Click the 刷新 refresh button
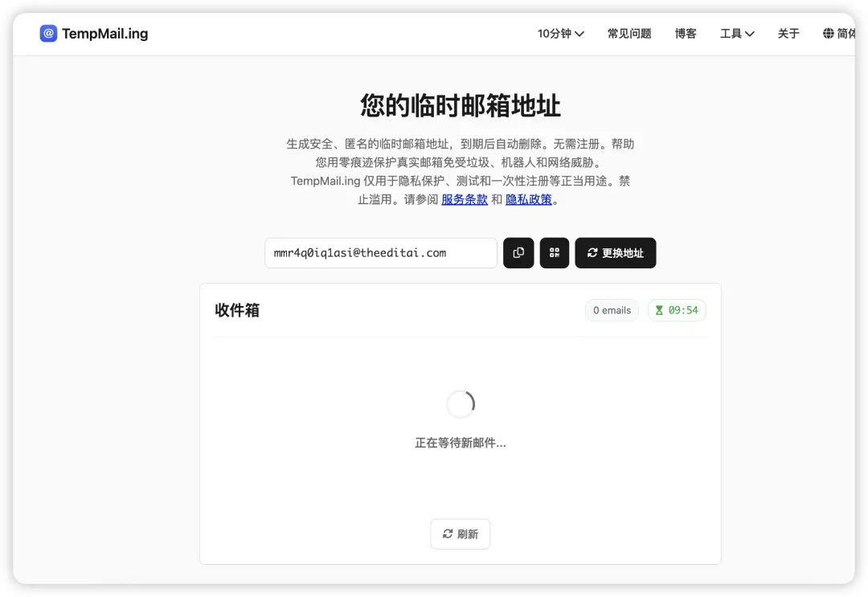Image resolution: width=868 pixels, height=597 pixels. tap(460, 534)
